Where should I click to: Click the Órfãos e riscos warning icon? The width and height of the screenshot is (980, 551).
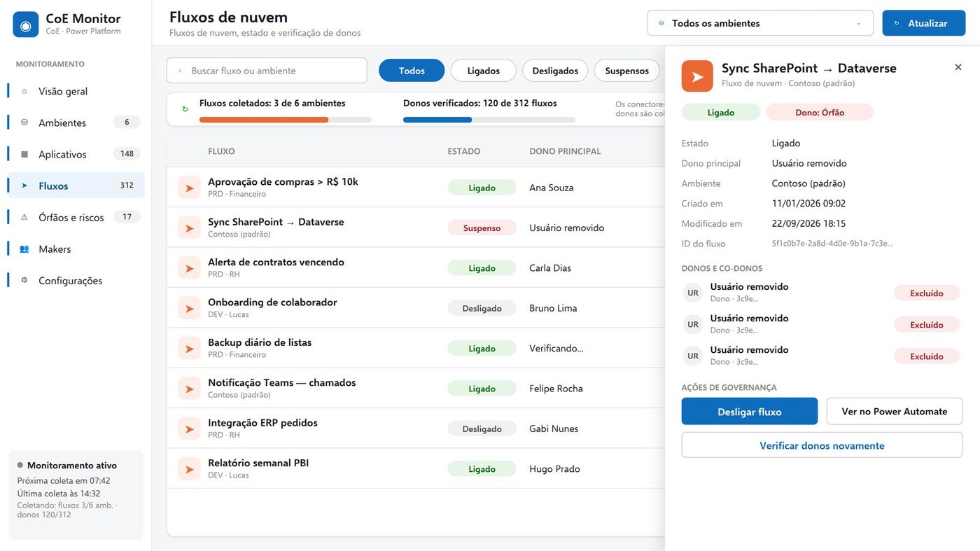coord(24,217)
